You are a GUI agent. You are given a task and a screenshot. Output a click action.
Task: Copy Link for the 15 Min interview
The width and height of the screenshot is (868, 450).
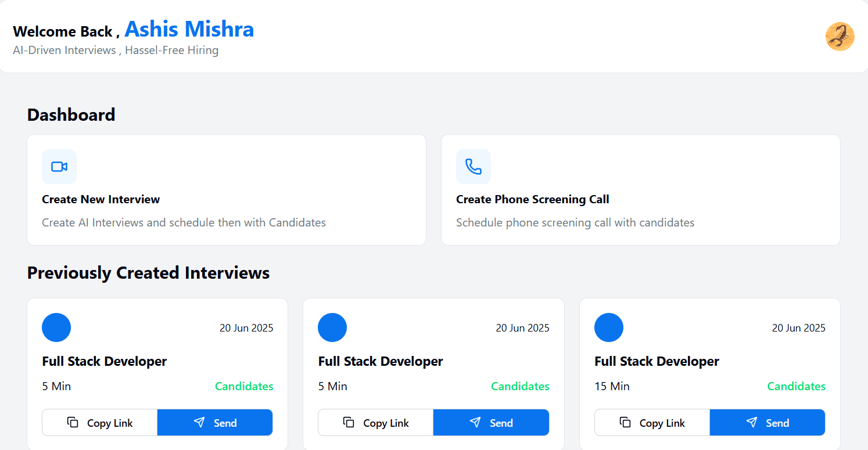coord(652,423)
